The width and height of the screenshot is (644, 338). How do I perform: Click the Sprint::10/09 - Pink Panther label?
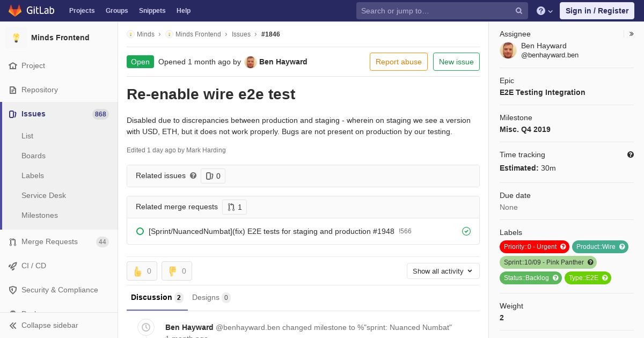click(x=548, y=262)
